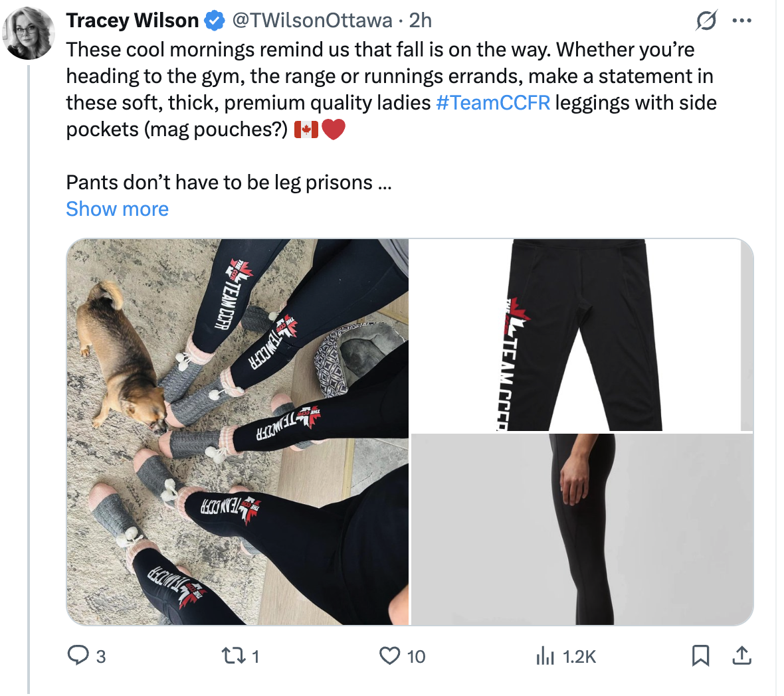Bookmark this tweet

point(700,655)
